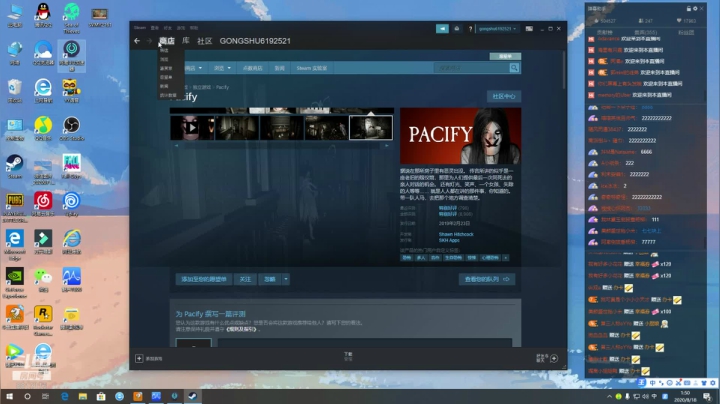
Task: Open Microsoft Store from taskbar
Action: tap(101, 396)
